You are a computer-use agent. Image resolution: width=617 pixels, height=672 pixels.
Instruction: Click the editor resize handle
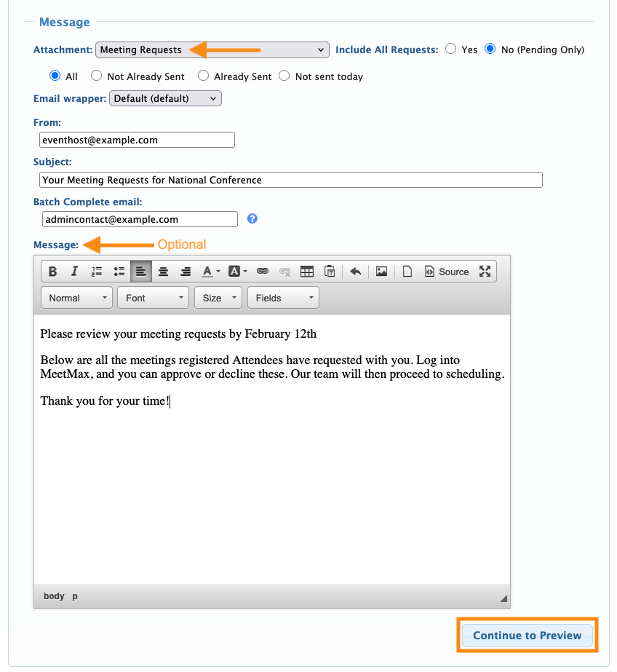click(503, 598)
